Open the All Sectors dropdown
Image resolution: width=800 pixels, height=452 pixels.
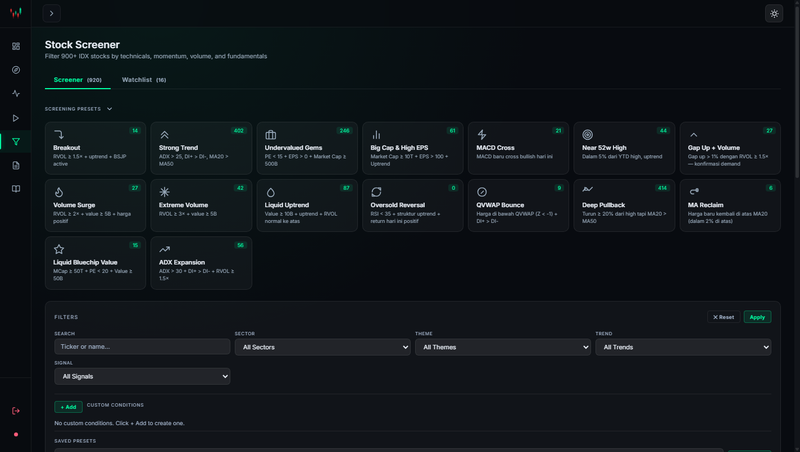click(322, 347)
